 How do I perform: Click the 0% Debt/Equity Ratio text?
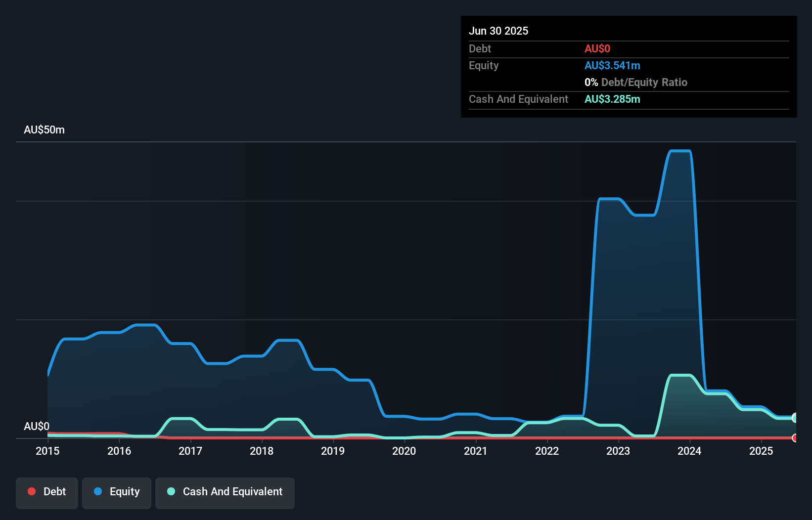pyautogui.click(x=636, y=83)
